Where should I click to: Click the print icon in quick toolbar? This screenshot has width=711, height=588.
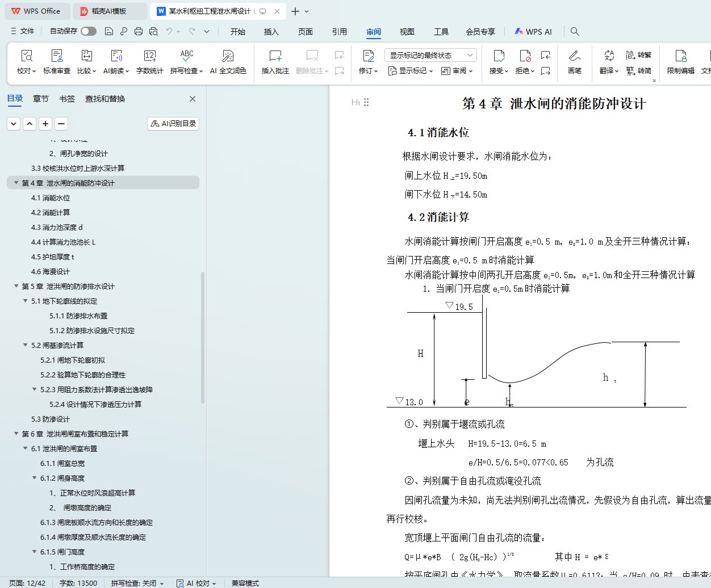click(x=139, y=32)
